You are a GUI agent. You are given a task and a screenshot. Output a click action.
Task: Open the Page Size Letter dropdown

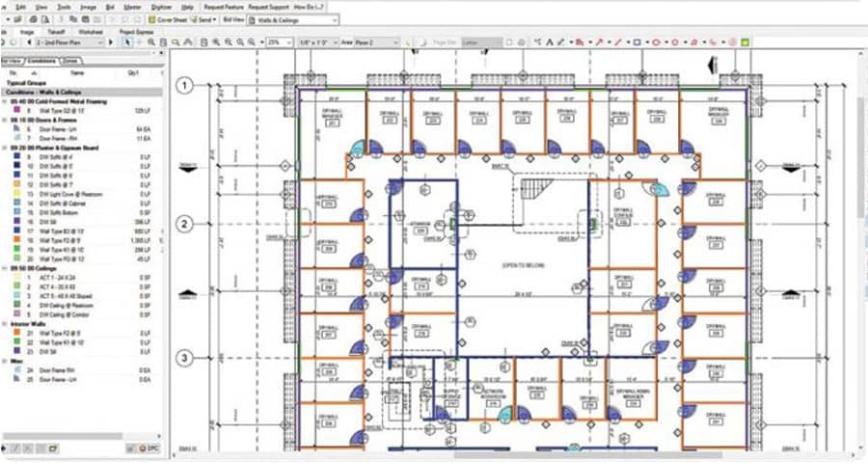coord(482,42)
